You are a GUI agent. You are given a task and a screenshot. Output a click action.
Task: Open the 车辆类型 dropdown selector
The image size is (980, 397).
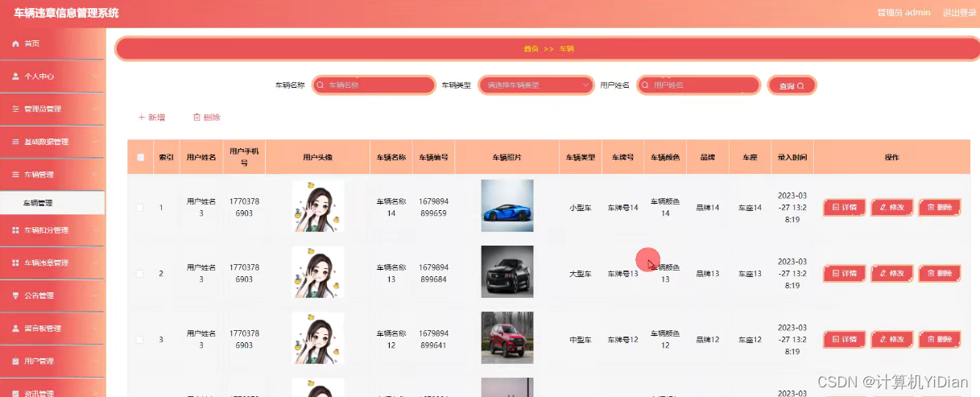[536, 85]
